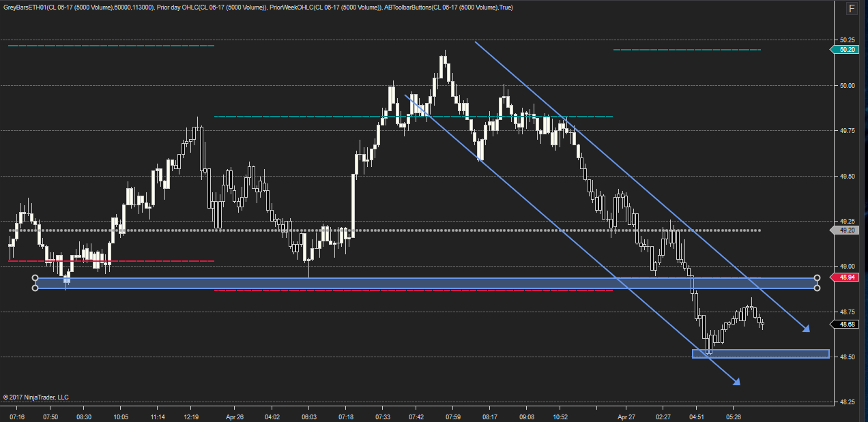
Task: Click the F button on the chart
Action: click(x=851, y=8)
